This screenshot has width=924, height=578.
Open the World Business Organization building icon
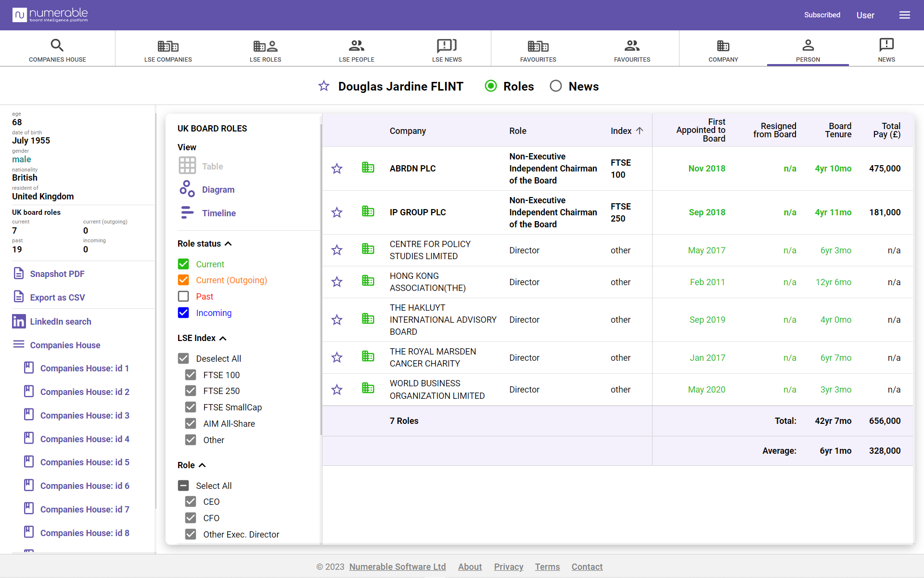368,388
